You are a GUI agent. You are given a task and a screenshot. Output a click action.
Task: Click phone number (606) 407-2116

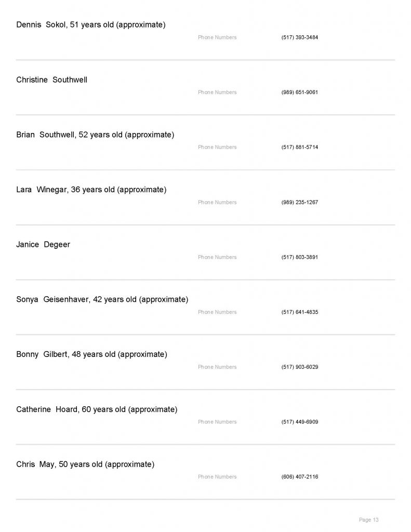(299, 477)
